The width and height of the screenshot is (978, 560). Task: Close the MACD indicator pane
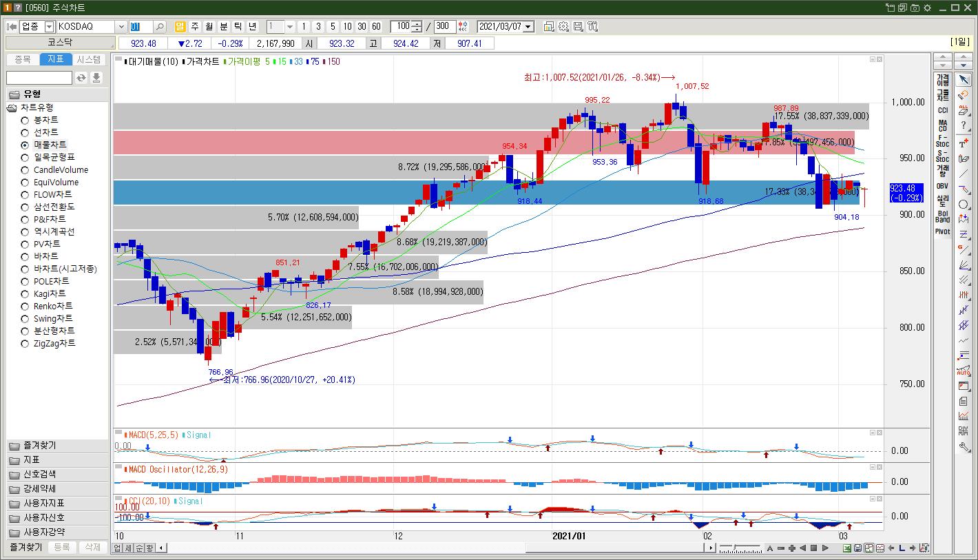879,433
